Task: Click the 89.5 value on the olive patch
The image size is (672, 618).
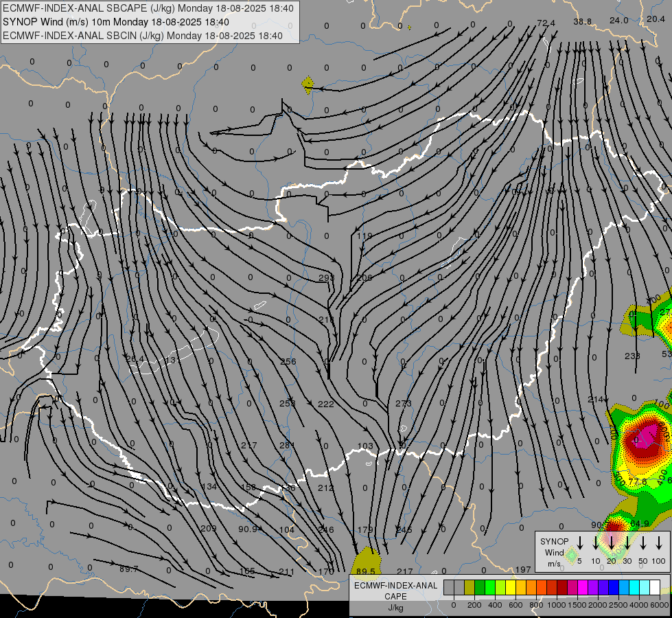Action: (366, 571)
